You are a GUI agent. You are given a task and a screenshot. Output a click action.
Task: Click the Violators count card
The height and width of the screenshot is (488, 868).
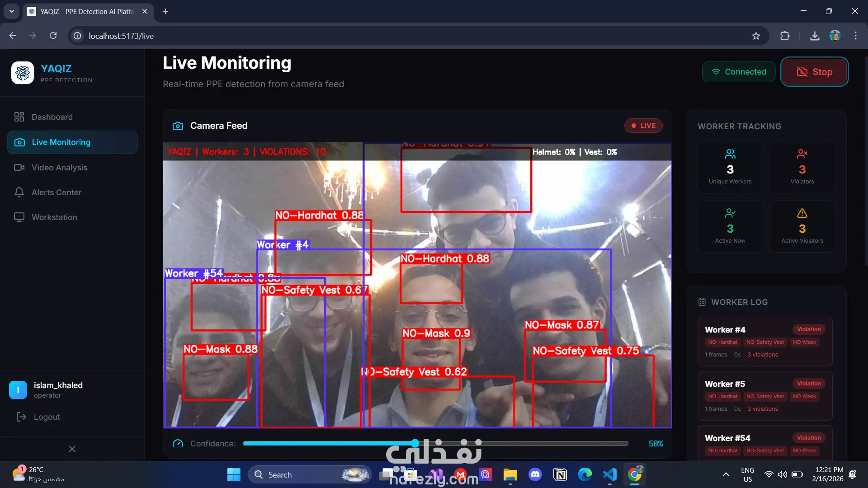pos(802,168)
